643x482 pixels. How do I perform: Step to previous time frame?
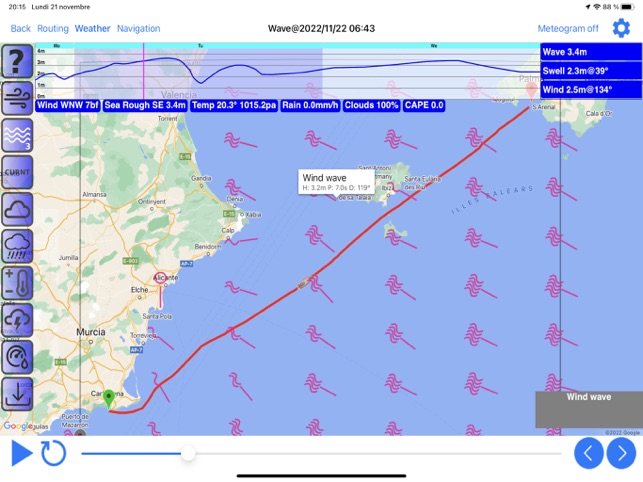point(588,453)
